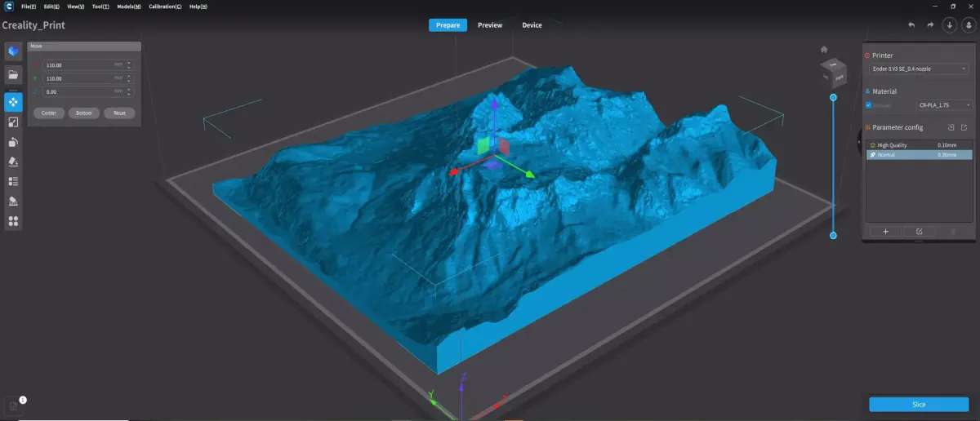Image resolution: width=980 pixels, height=421 pixels.
Task: Click the home view icon
Action: (824, 49)
